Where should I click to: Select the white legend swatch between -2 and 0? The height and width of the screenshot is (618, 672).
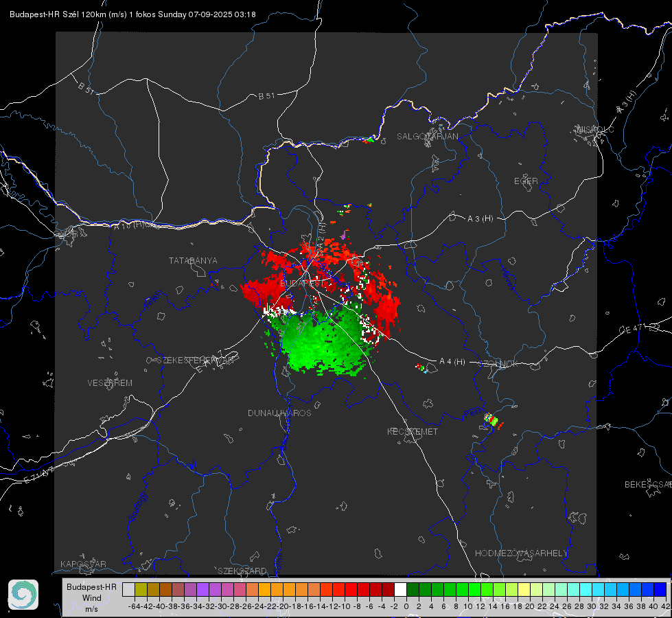point(400,590)
